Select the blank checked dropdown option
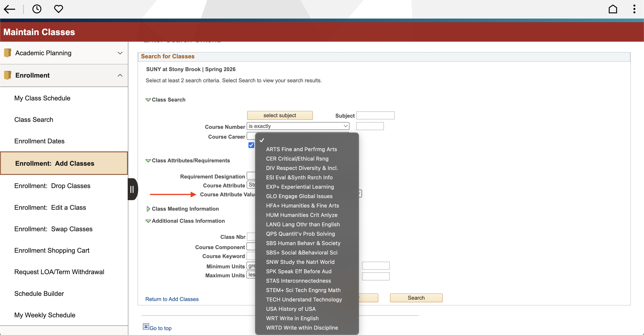 [307, 140]
